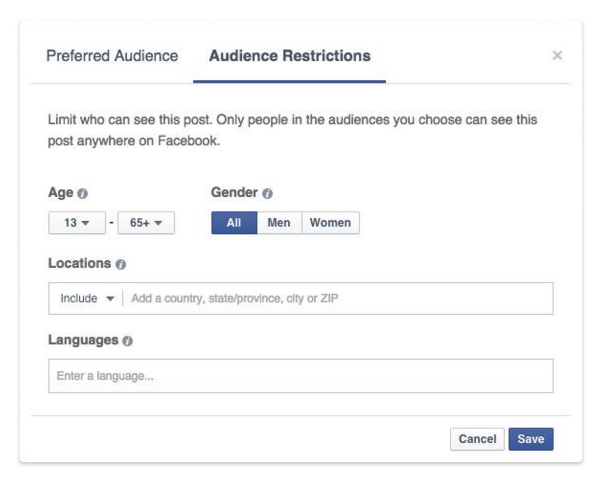
Task: Close the audience dialog with X
Action: click(x=557, y=56)
